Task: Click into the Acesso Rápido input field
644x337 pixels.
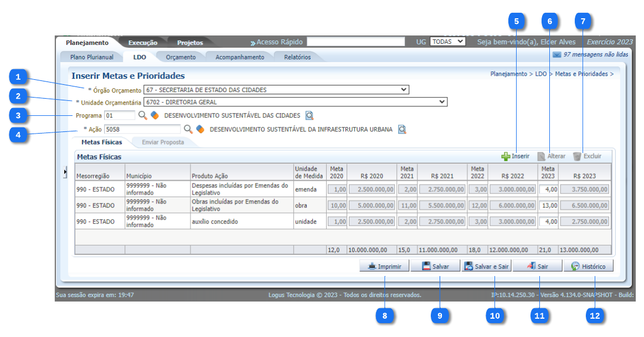Action: (356, 42)
